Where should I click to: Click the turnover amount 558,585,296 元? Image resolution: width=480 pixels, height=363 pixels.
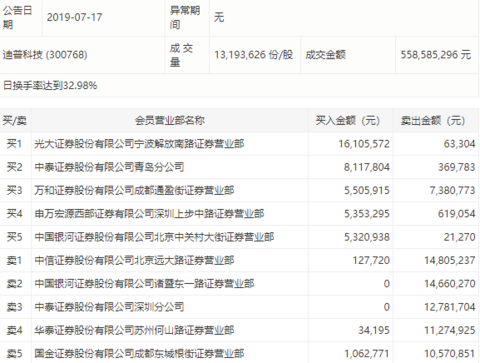click(436, 54)
